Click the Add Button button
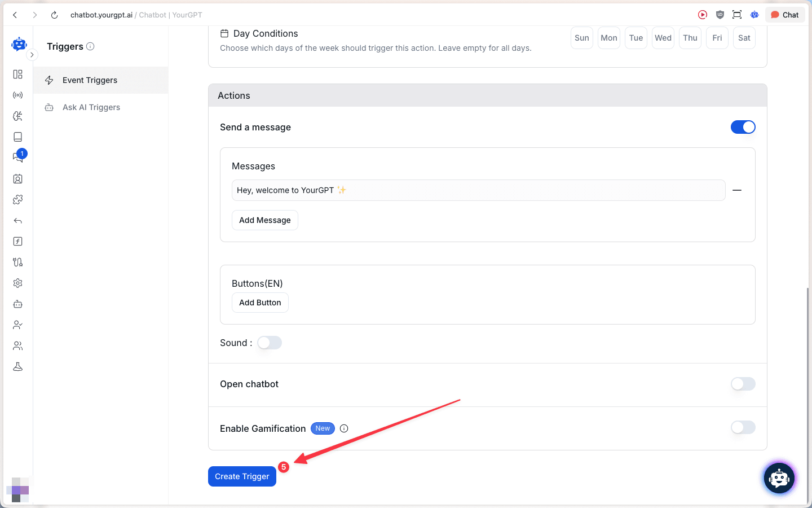The width and height of the screenshot is (812, 508). [260, 303]
